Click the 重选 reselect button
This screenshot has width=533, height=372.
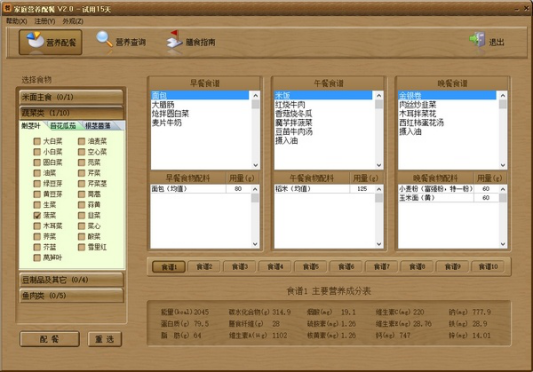click(x=104, y=339)
